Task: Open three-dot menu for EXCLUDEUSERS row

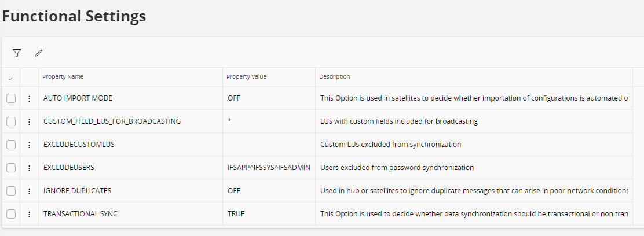Action: click(29, 168)
